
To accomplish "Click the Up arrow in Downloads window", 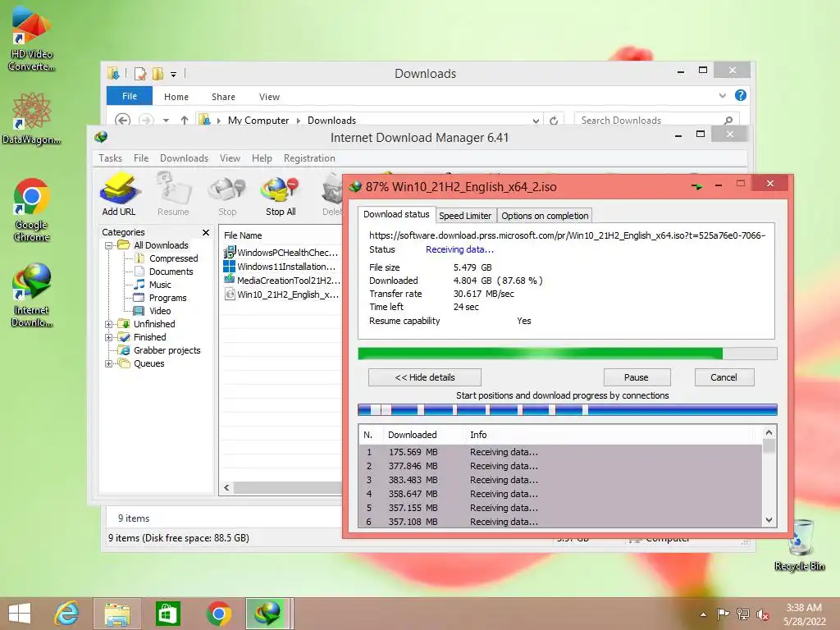I will click(x=185, y=121).
